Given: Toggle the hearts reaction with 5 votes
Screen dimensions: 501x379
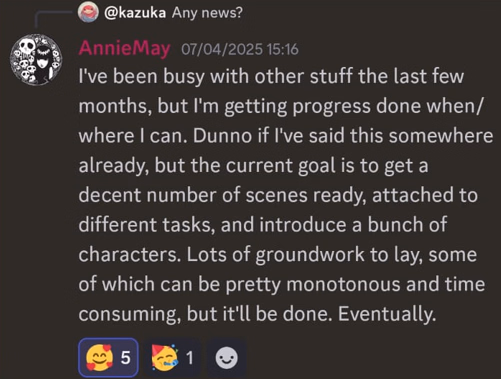Looking at the screenshot, I should tap(108, 358).
